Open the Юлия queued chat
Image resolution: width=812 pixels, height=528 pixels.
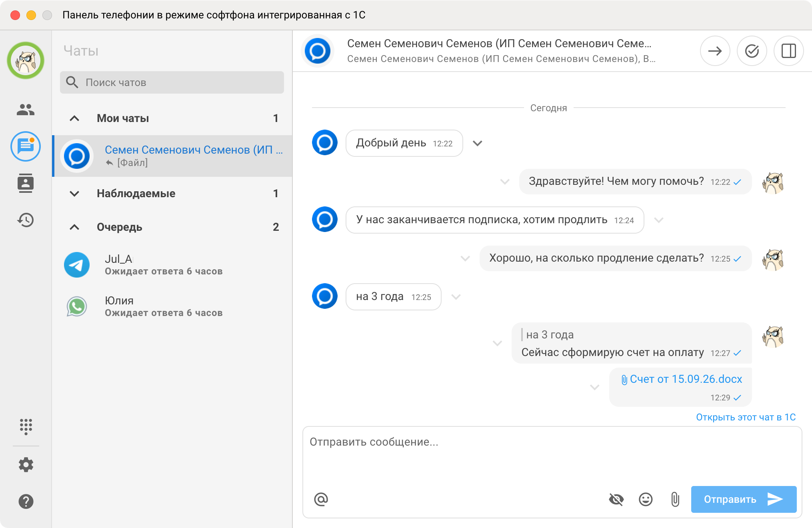(x=172, y=306)
